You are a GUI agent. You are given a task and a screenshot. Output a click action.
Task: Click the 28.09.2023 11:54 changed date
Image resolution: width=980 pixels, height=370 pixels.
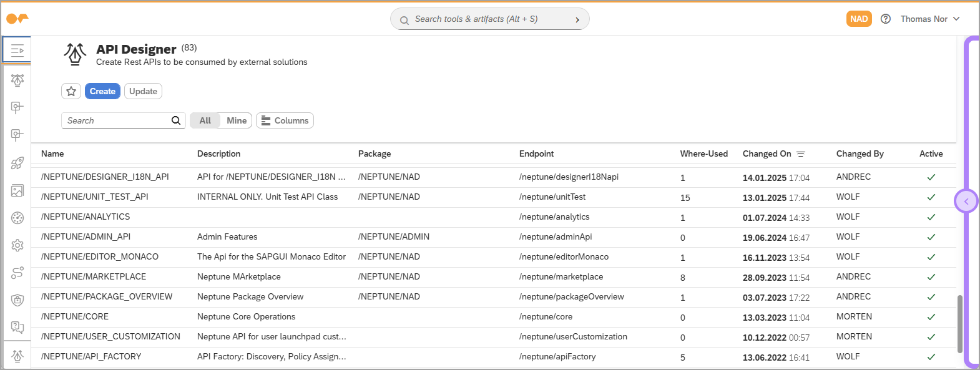coord(776,278)
